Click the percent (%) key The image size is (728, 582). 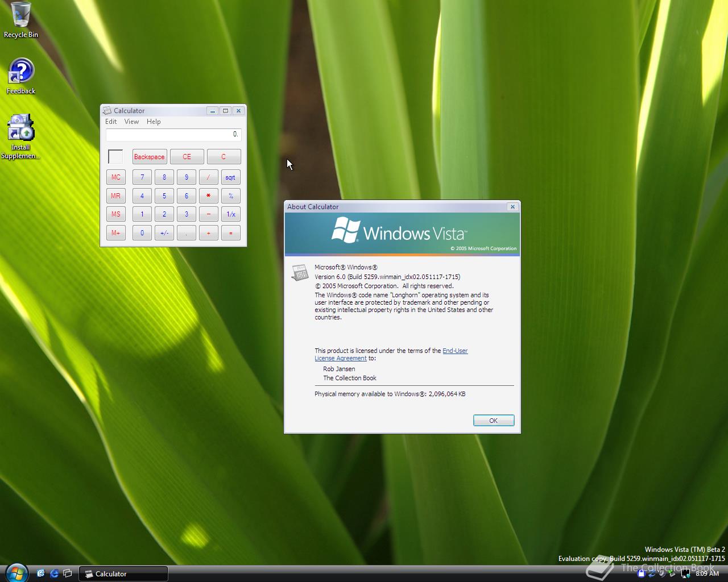click(231, 196)
